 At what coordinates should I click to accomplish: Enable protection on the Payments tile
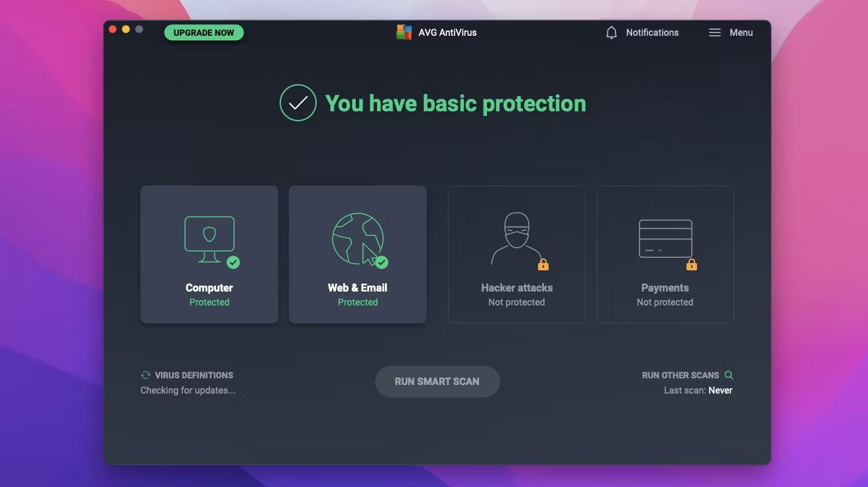[665, 254]
